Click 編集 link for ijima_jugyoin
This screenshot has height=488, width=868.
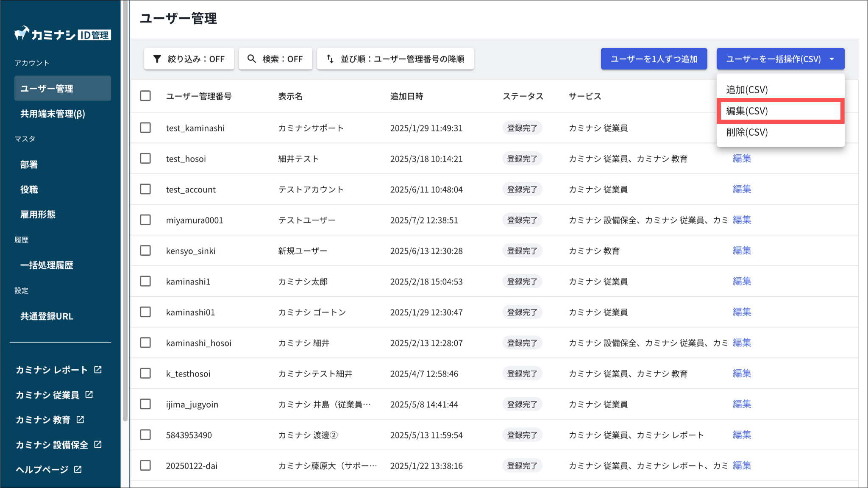click(x=742, y=404)
